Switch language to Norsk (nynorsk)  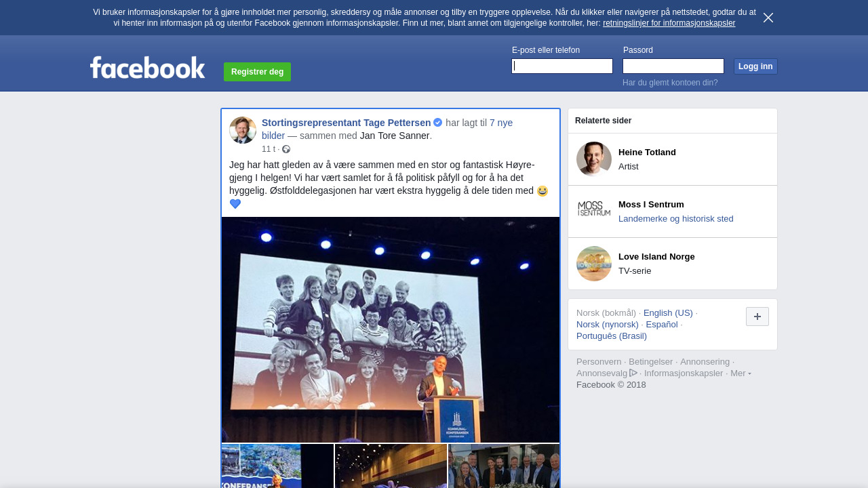click(x=608, y=325)
